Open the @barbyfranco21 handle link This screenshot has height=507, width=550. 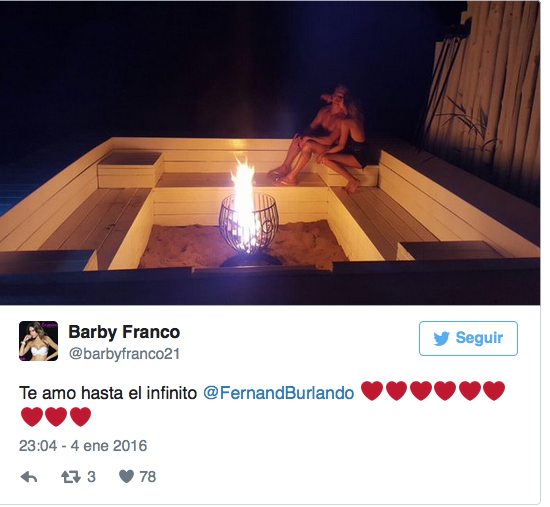[x=124, y=354]
